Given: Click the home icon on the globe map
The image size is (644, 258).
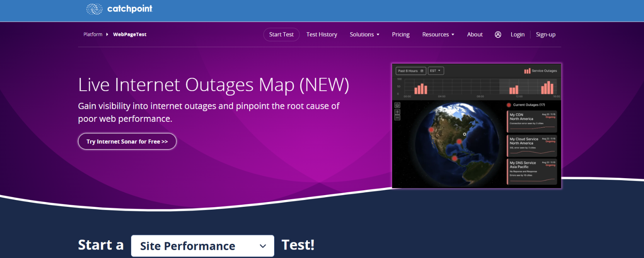Looking at the screenshot, I should 397,105.
